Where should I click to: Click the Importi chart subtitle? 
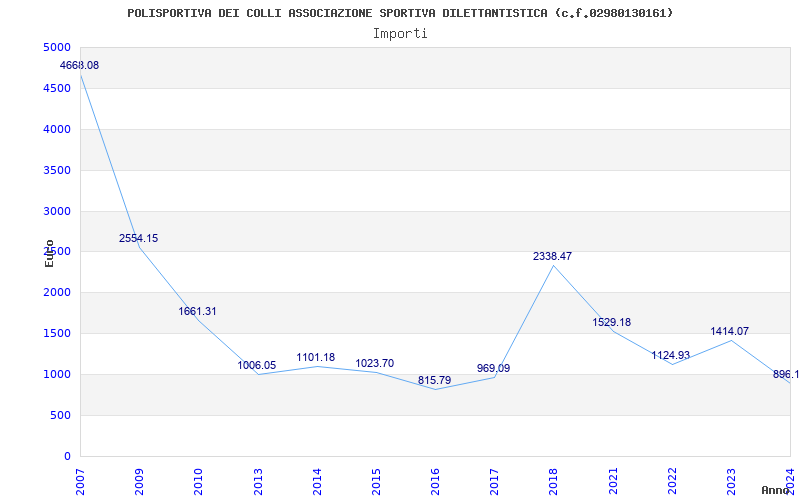[x=400, y=33]
